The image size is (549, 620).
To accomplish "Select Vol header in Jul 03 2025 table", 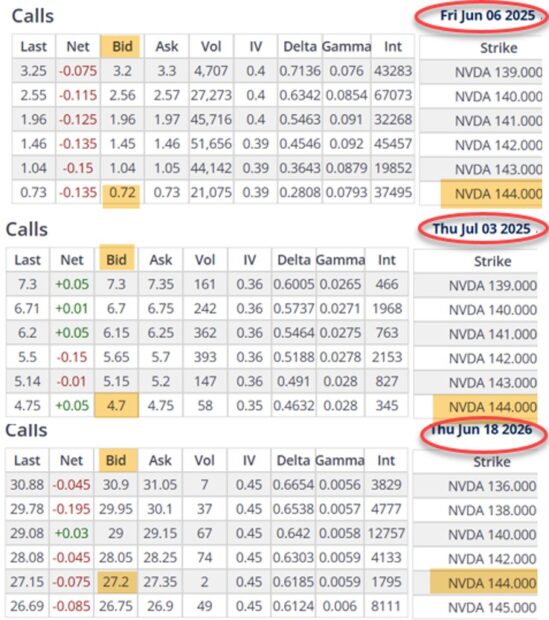I will [205, 260].
